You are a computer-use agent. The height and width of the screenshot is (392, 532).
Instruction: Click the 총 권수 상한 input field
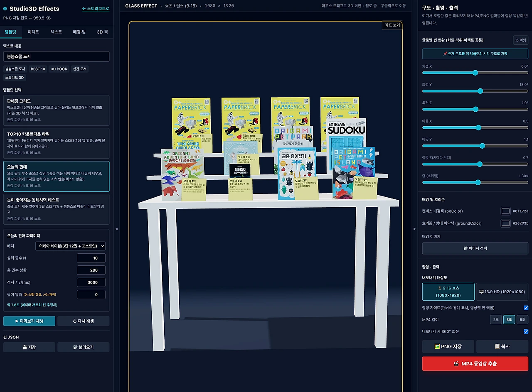[x=91, y=270]
